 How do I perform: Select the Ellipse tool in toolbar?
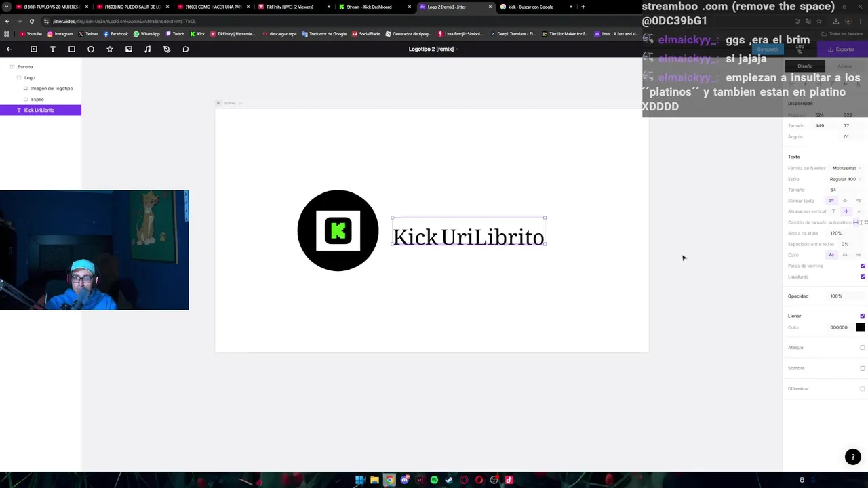[91, 49]
